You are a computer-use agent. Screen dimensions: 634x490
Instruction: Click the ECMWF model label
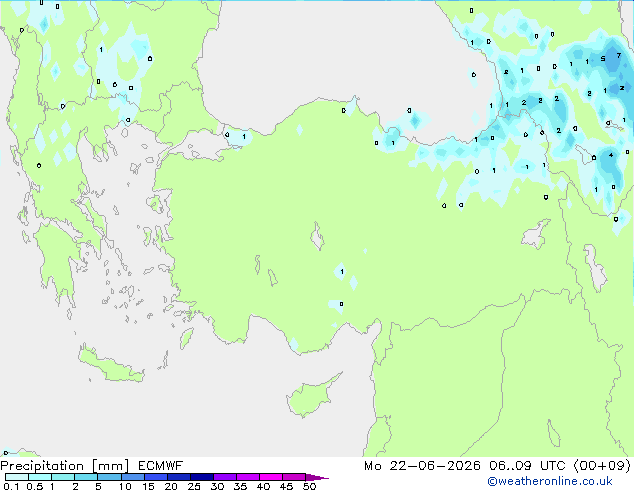click(x=160, y=466)
